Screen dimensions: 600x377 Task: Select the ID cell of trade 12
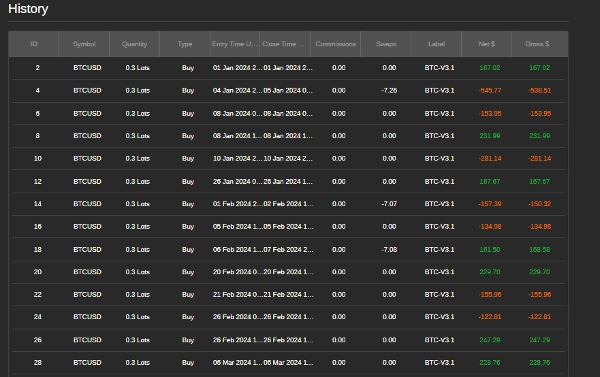[38, 181]
